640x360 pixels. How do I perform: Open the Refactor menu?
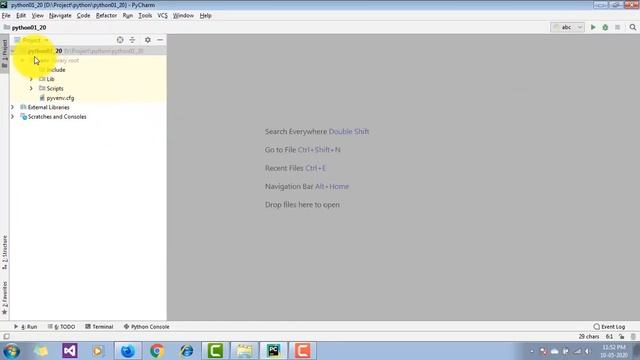click(x=106, y=16)
